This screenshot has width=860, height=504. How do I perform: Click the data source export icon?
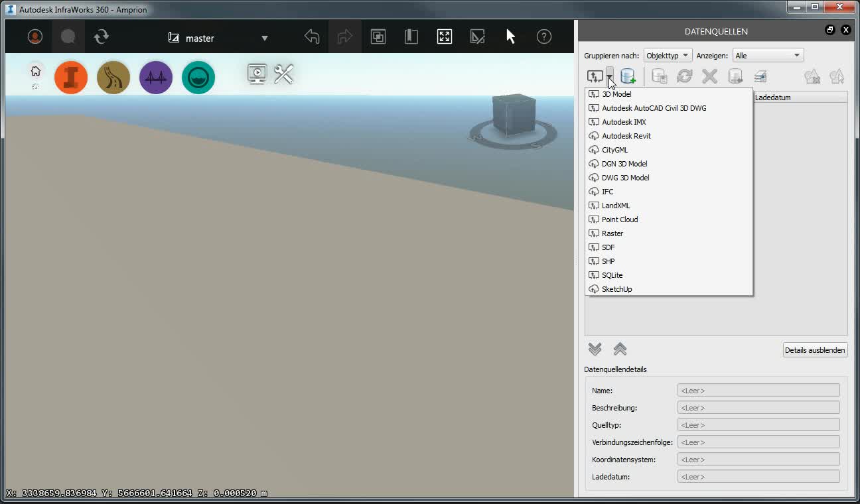coord(735,76)
